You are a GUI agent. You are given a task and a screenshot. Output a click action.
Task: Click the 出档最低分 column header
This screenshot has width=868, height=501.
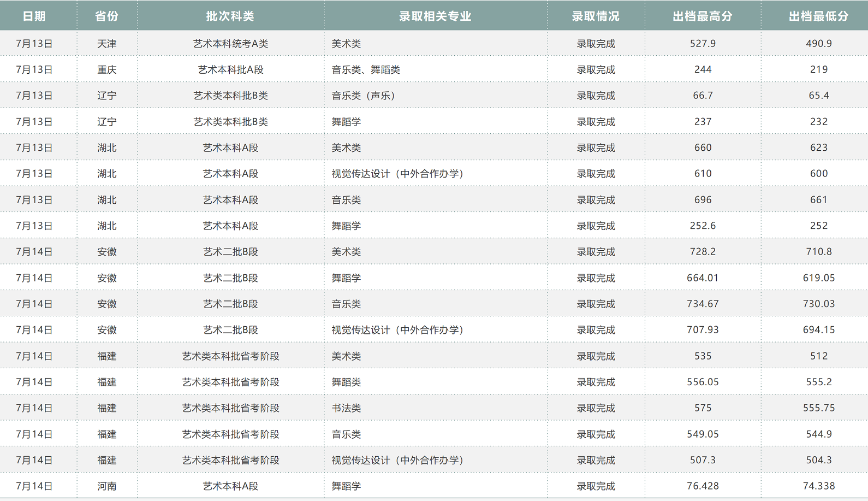pyautogui.click(x=819, y=16)
